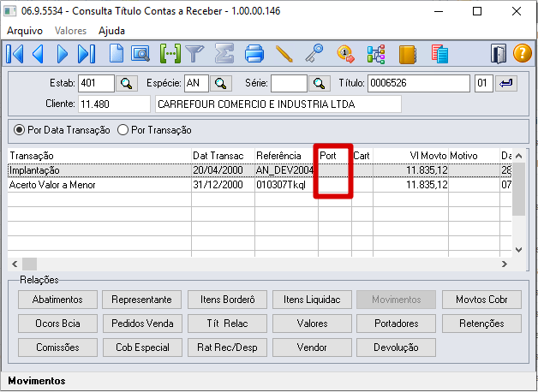
Task: Click the Título number field 0006526
Action: pos(419,83)
